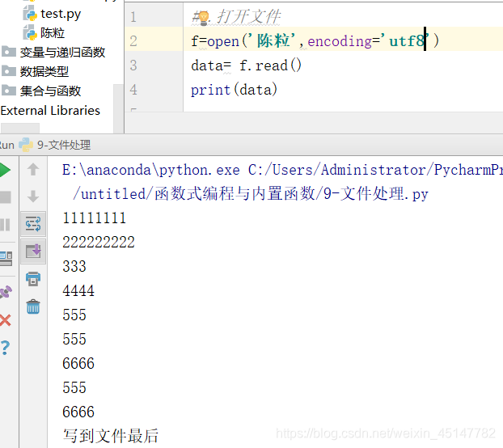Click the 打开文件 comment text
The height and width of the screenshot is (448, 503).
point(249,17)
